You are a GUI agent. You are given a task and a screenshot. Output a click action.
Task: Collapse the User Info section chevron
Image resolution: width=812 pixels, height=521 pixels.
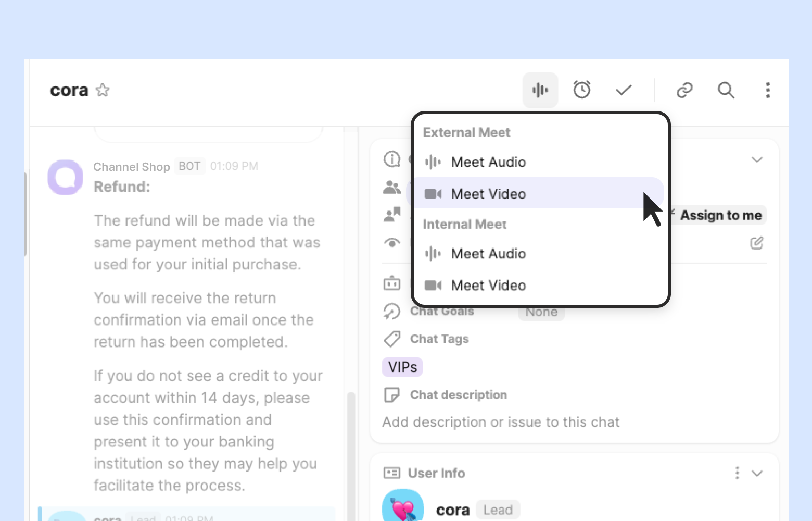pyautogui.click(x=757, y=473)
